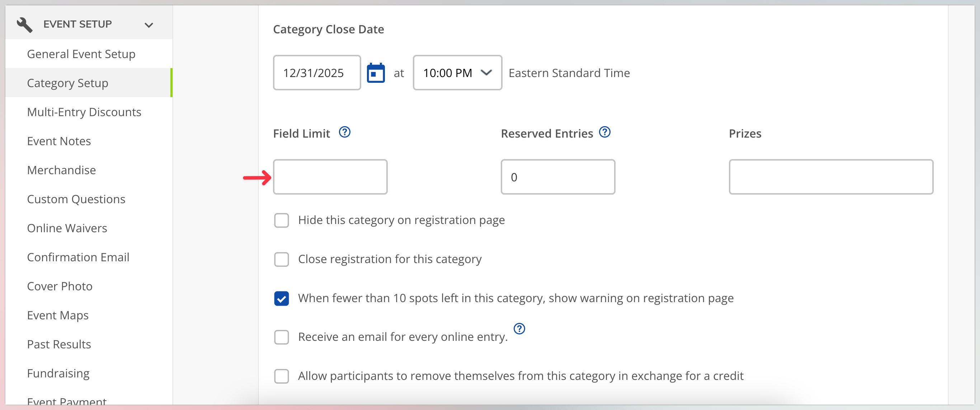980x410 pixels.
Task: Check Close registration for this category
Action: point(282,259)
